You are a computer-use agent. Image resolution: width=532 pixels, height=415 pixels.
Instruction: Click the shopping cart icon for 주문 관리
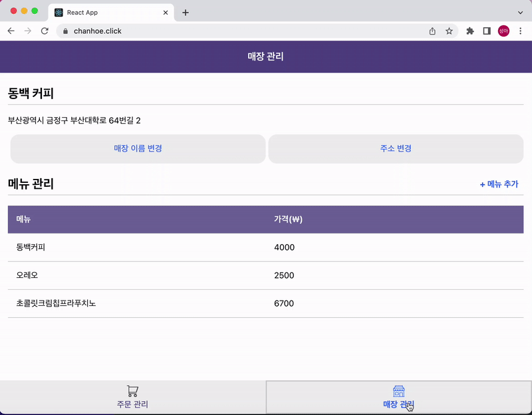[x=132, y=391]
